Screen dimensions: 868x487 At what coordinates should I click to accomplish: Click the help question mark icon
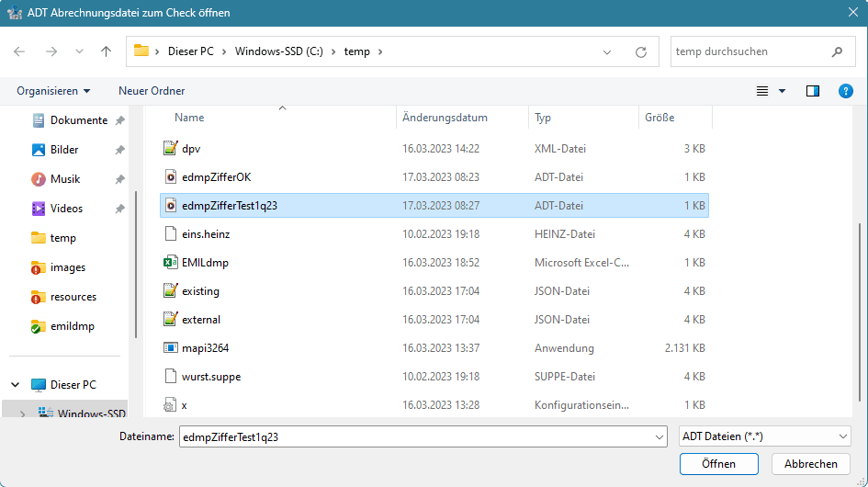pos(846,91)
